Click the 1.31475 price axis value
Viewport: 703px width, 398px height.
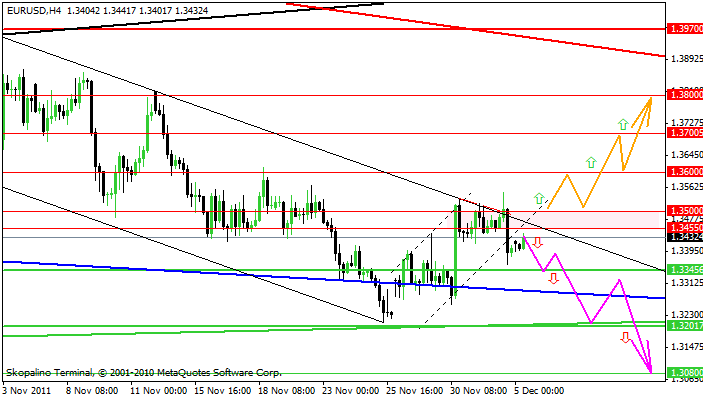coord(687,346)
